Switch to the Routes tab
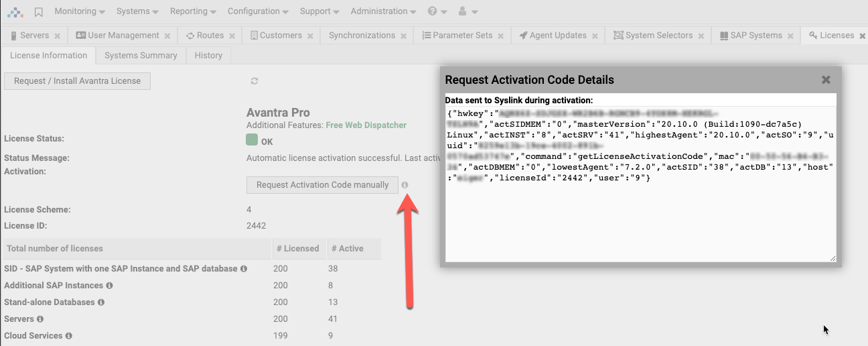Viewport: 868px width, 346px height. click(205, 36)
